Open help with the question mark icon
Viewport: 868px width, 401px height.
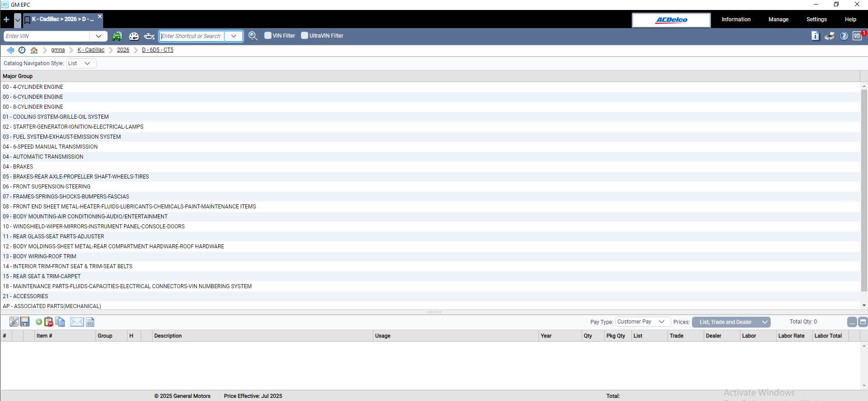[x=844, y=36]
